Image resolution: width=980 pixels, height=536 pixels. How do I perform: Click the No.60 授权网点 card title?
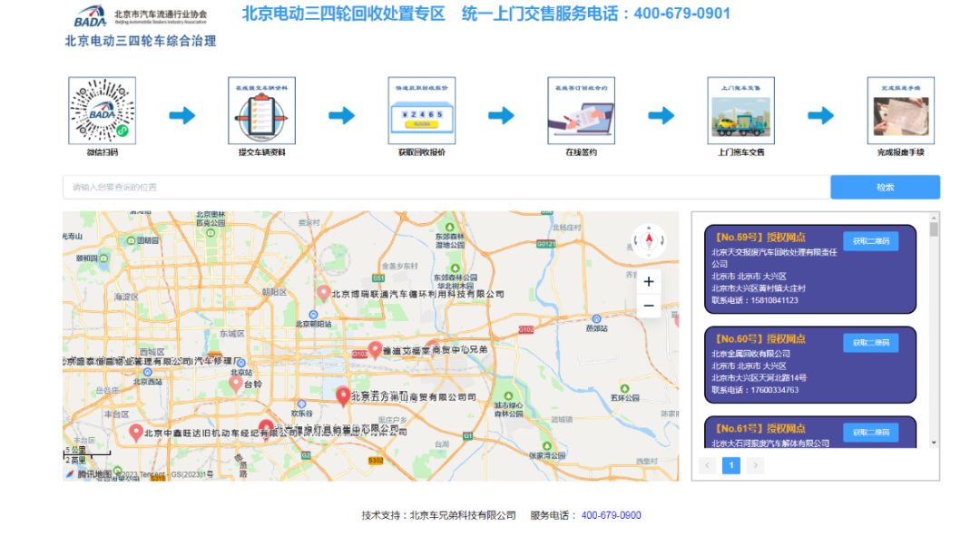(x=760, y=339)
